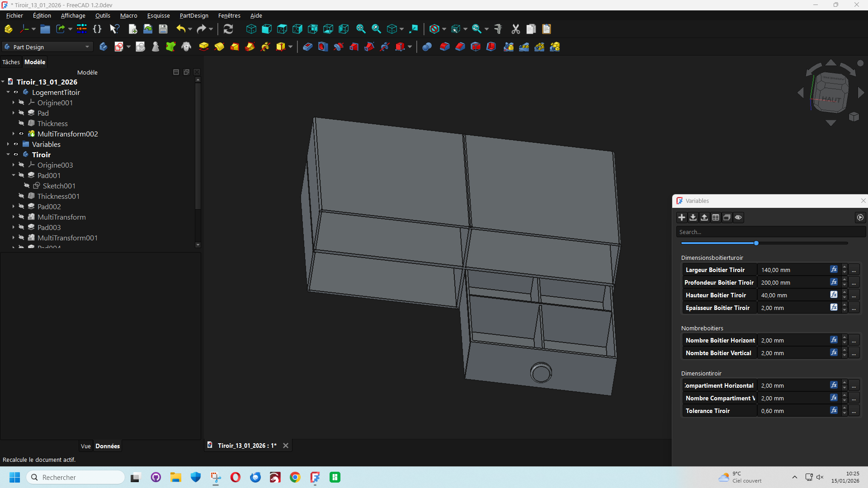Click the Add variable plus icon
Screen dimensions: 868x488
click(x=682, y=217)
